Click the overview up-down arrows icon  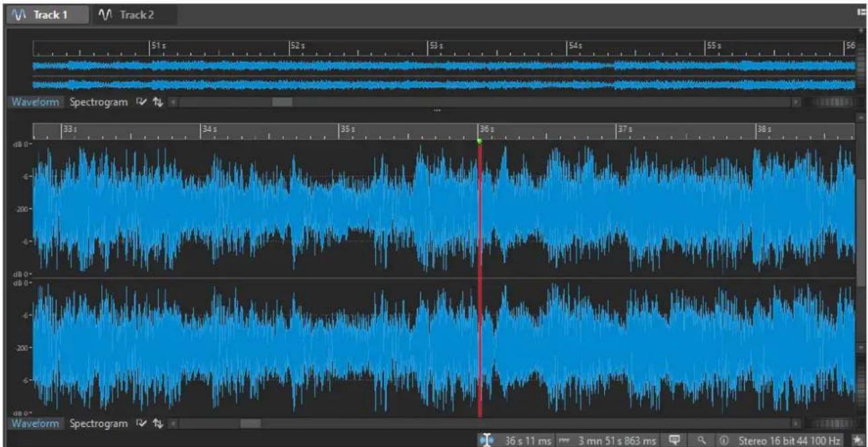(157, 102)
